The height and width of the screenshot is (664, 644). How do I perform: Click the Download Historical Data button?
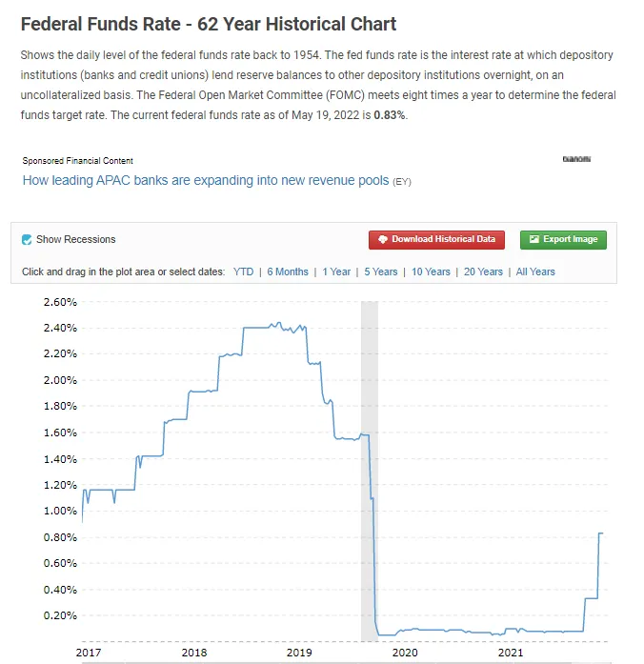[436, 239]
